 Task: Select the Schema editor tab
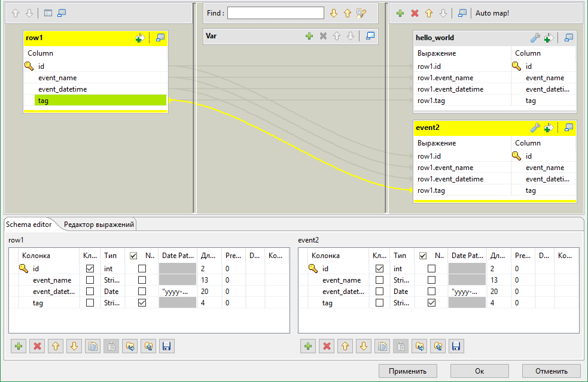(x=29, y=225)
